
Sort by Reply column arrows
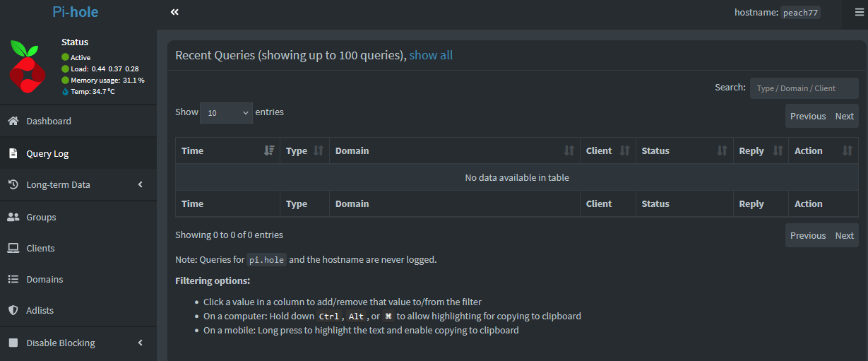pyautogui.click(x=778, y=150)
